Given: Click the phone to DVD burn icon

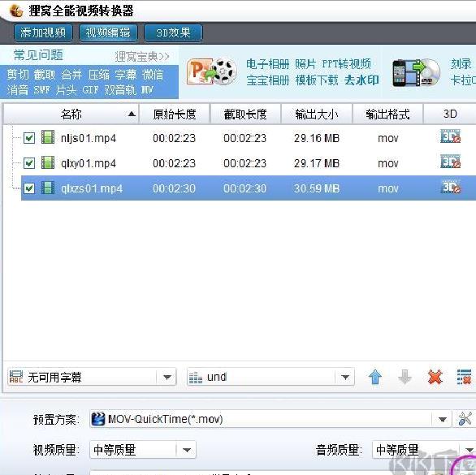Looking at the screenshot, I should click(x=416, y=72).
